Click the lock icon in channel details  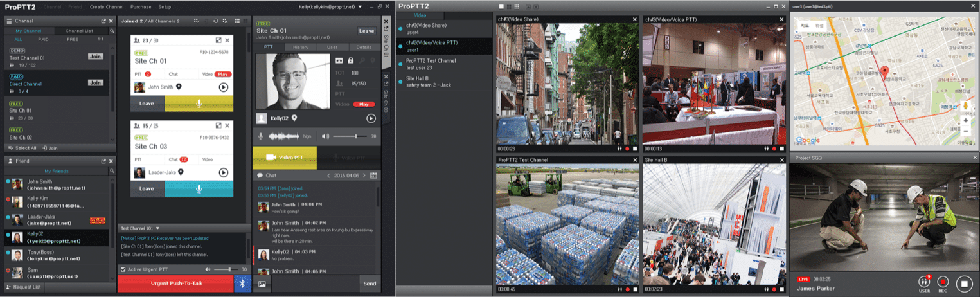click(x=350, y=60)
